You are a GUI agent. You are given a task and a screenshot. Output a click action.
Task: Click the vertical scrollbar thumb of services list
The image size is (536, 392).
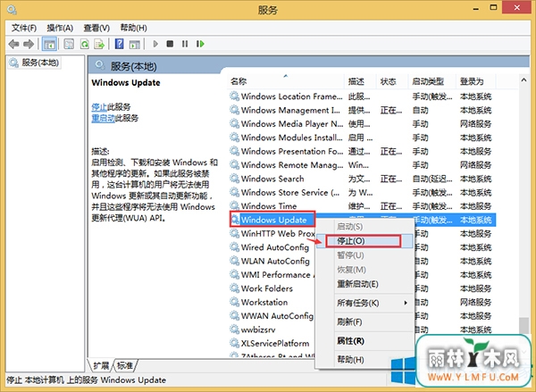pos(523,325)
